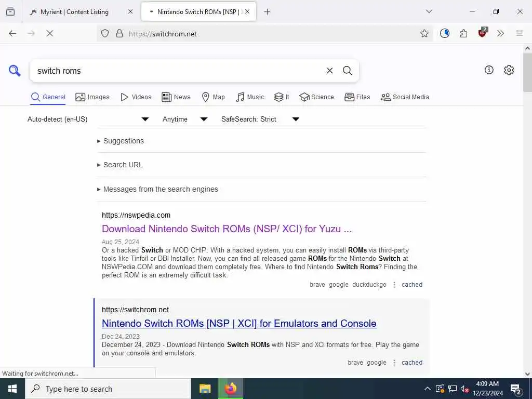Image resolution: width=532 pixels, height=399 pixels.
Task: Submit search with magnifier button
Action: [347, 71]
